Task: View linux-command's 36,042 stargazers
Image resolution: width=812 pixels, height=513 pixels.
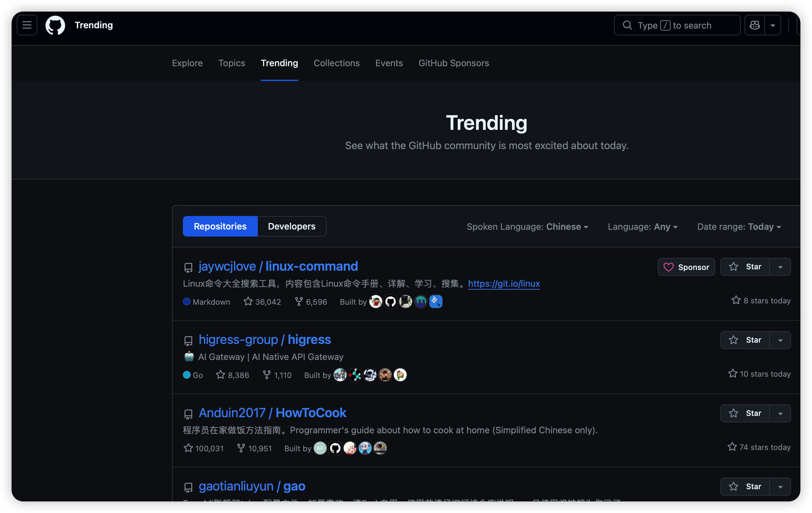Action: (x=262, y=301)
